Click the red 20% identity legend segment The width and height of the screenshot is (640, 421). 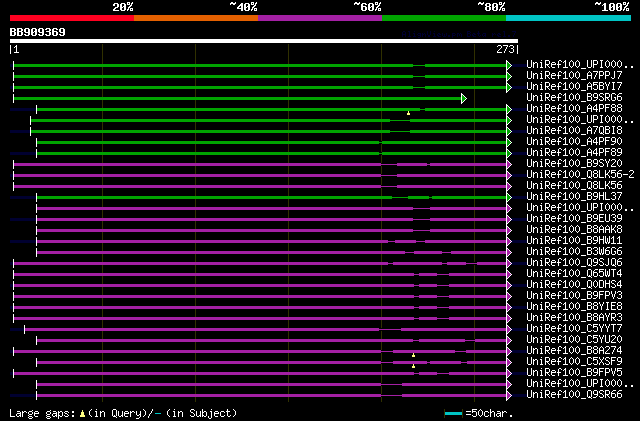pos(72,18)
